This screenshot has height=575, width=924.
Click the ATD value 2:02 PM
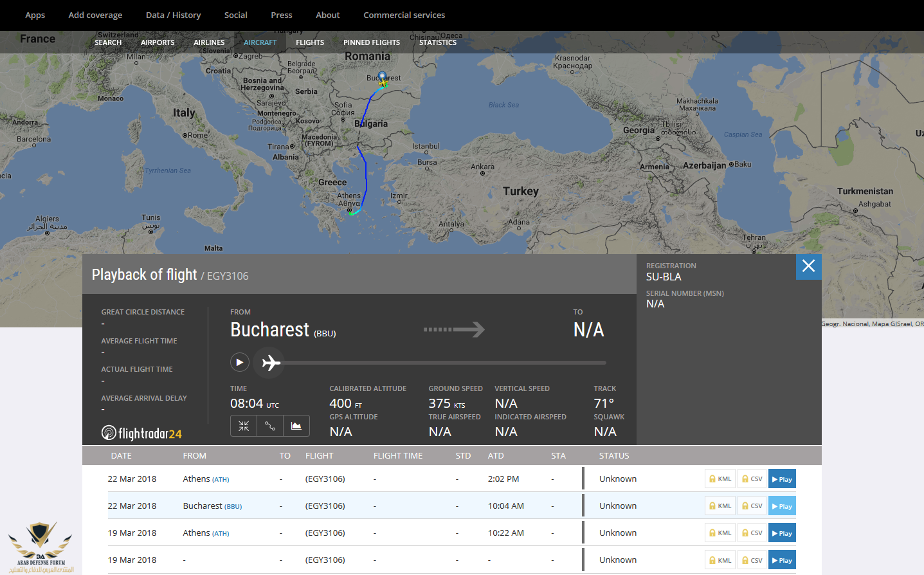pos(503,479)
